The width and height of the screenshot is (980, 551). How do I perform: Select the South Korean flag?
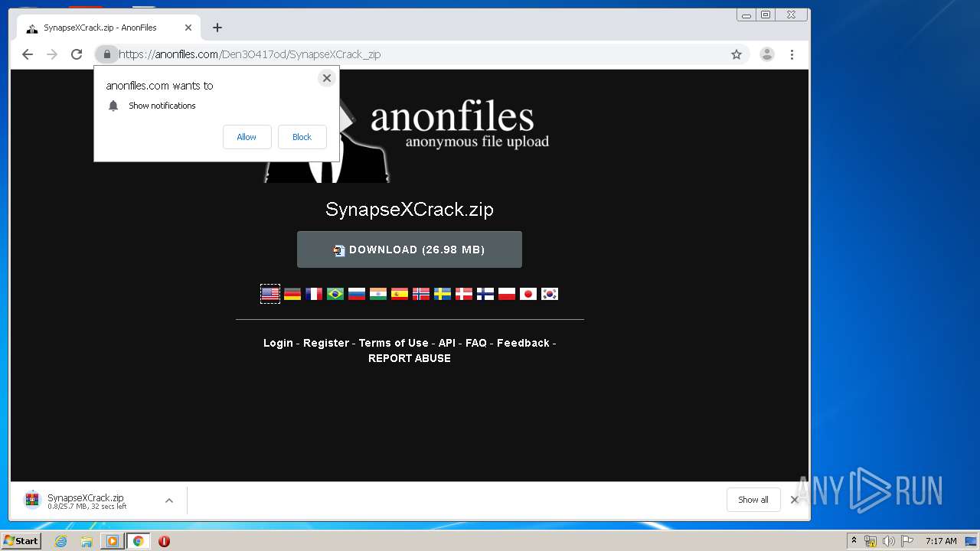pyautogui.click(x=550, y=294)
